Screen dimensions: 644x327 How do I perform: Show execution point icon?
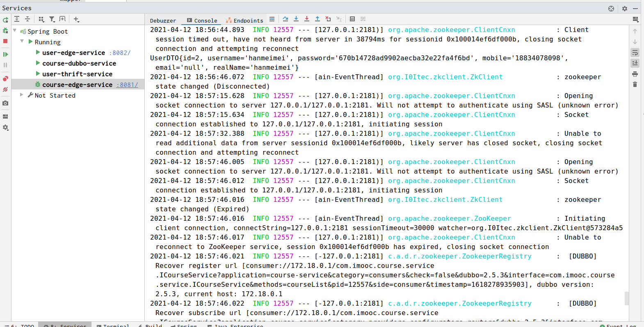(x=272, y=19)
